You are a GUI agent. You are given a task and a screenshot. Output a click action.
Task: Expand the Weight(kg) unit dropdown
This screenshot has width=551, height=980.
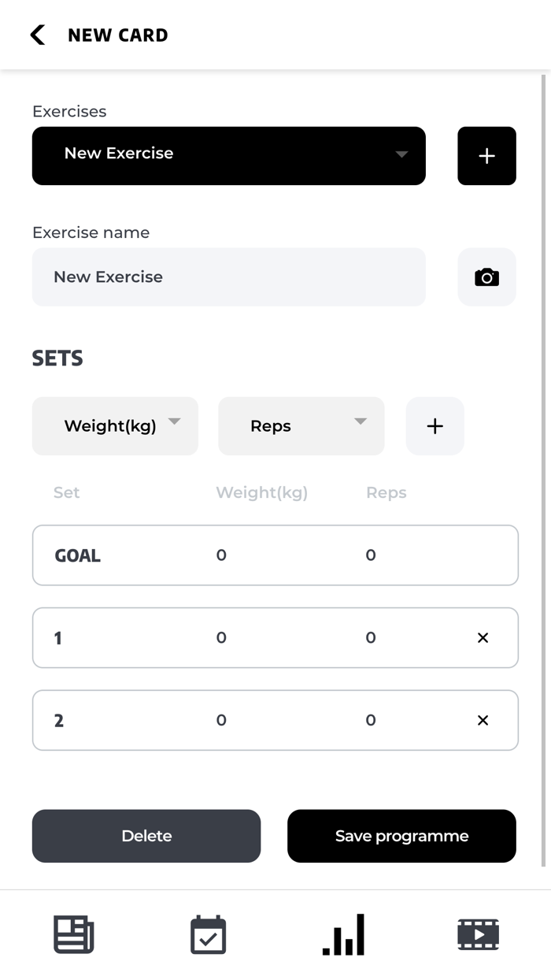pyautogui.click(x=115, y=425)
